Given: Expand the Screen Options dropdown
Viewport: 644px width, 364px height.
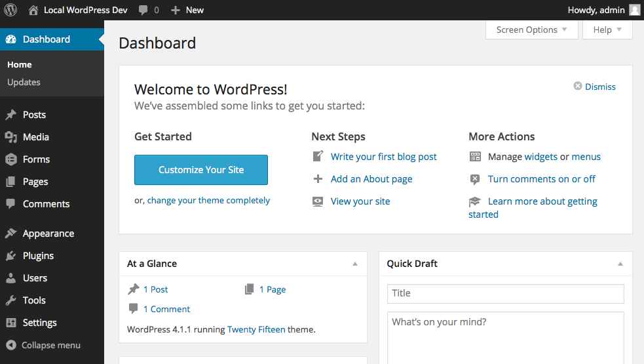Looking at the screenshot, I should click(x=531, y=30).
